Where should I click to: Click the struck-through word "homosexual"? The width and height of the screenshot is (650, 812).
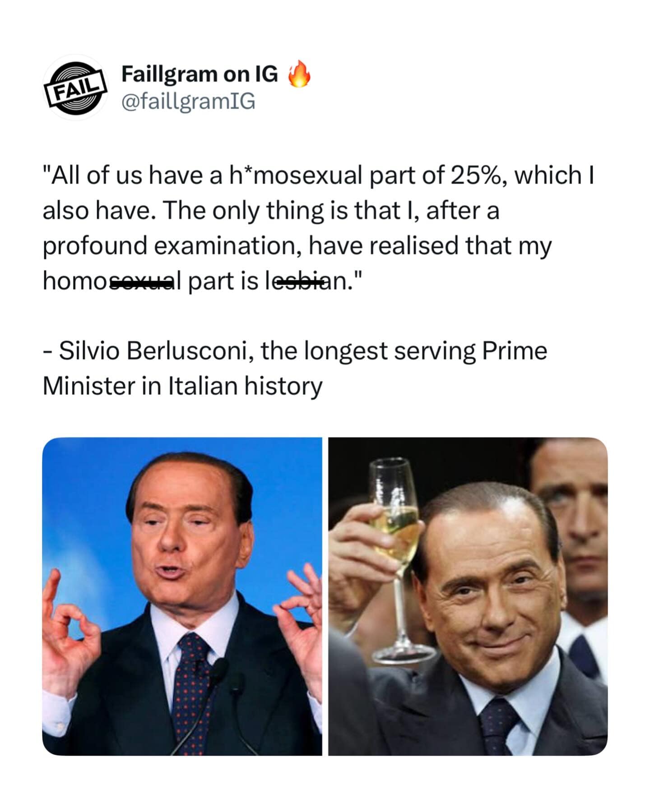pyautogui.click(x=112, y=281)
